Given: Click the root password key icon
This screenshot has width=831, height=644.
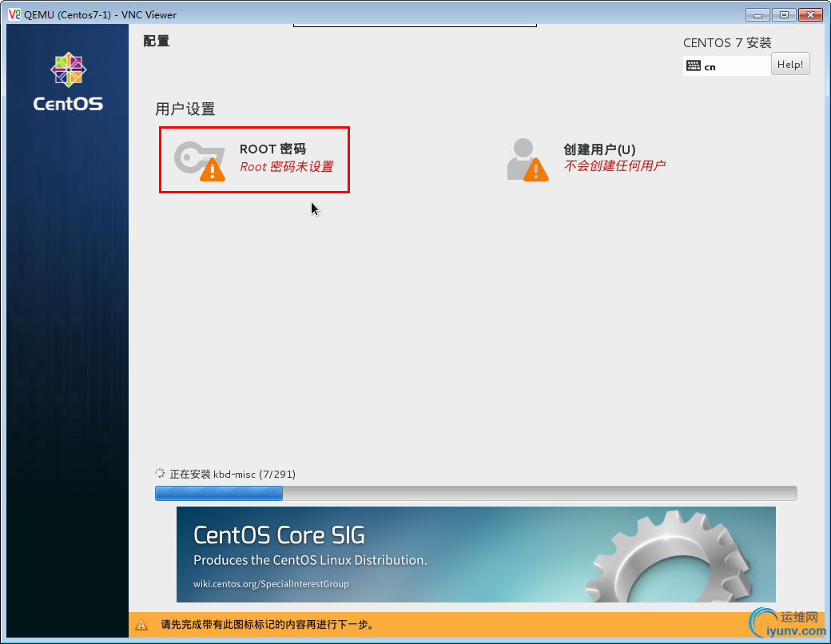Looking at the screenshot, I should pyautogui.click(x=200, y=161).
